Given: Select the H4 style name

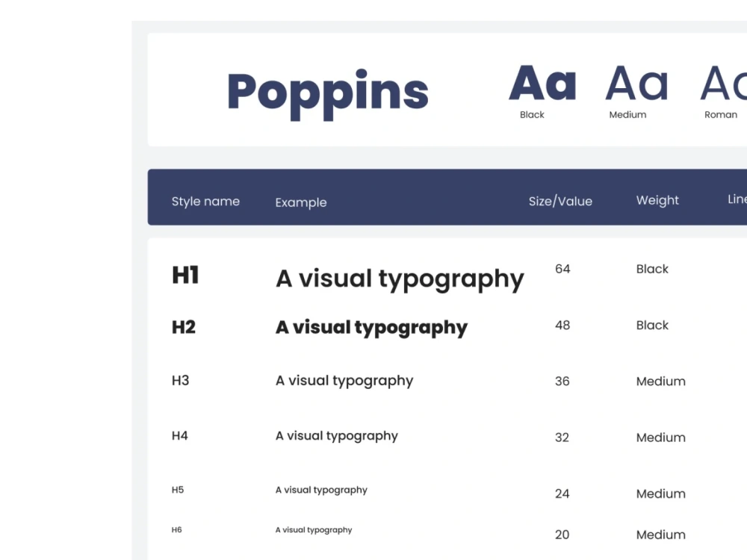Looking at the screenshot, I should tap(179, 435).
